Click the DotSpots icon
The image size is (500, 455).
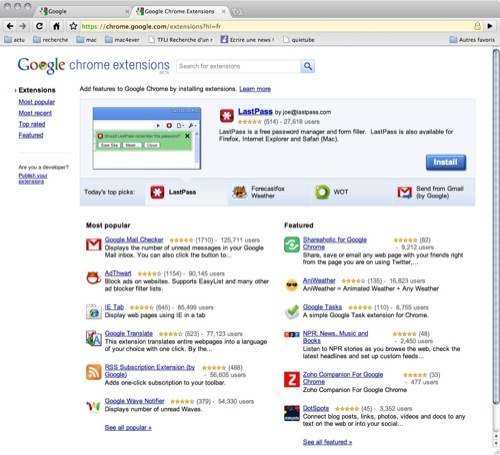tap(292, 413)
